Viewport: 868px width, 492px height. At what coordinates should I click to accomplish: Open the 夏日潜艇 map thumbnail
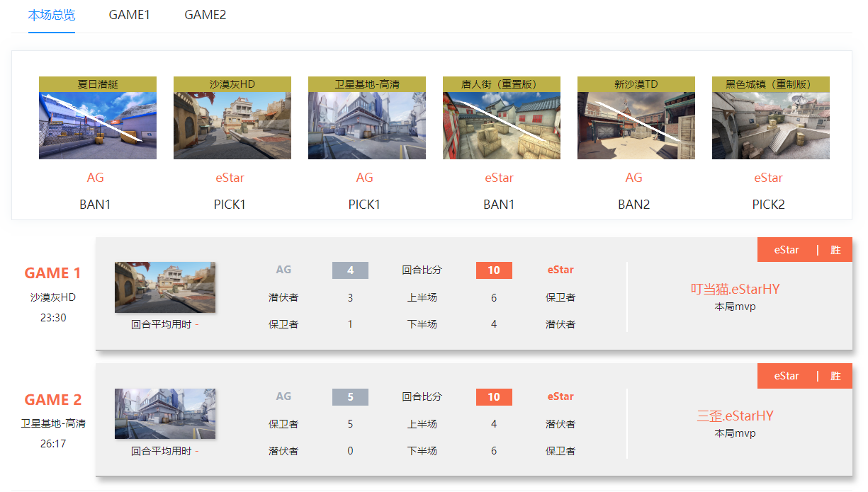tap(97, 118)
